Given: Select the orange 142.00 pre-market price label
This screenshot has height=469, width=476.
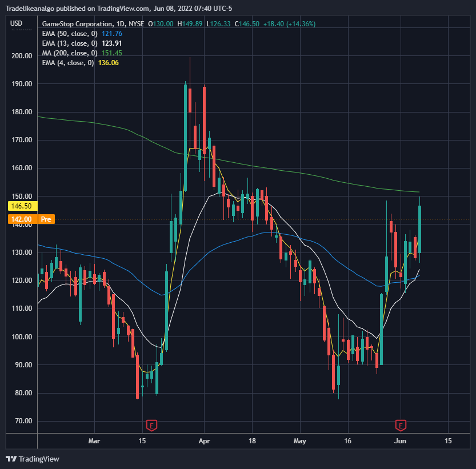Looking at the screenshot, I should pyautogui.click(x=22, y=219).
